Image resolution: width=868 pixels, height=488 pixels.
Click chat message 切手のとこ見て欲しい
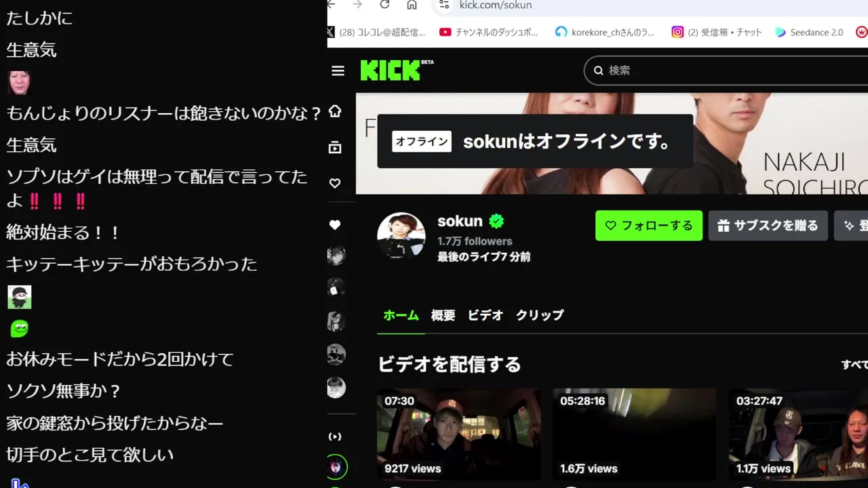coord(90,455)
